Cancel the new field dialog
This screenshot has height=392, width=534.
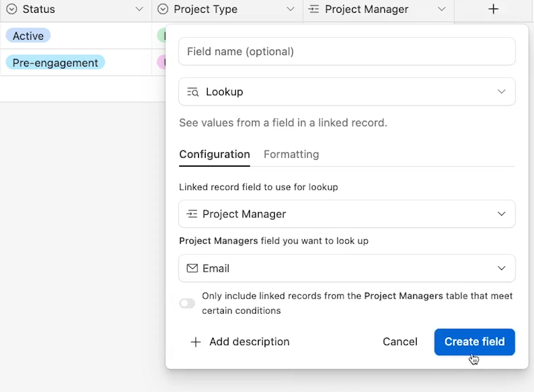[x=400, y=342]
